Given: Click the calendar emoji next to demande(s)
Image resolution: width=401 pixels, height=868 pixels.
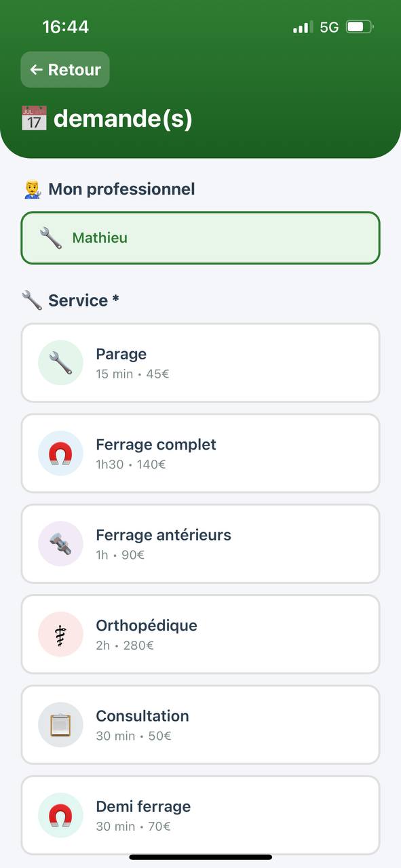Looking at the screenshot, I should pyautogui.click(x=35, y=118).
